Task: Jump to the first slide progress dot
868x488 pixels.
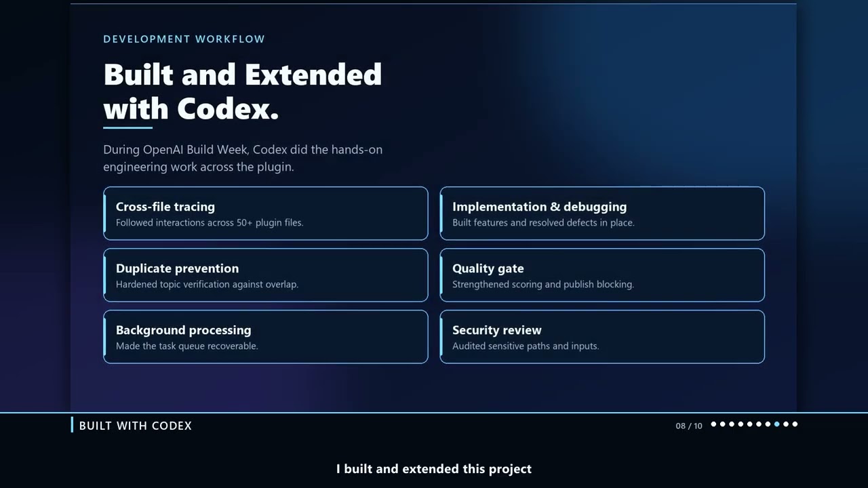Action: [x=713, y=424]
